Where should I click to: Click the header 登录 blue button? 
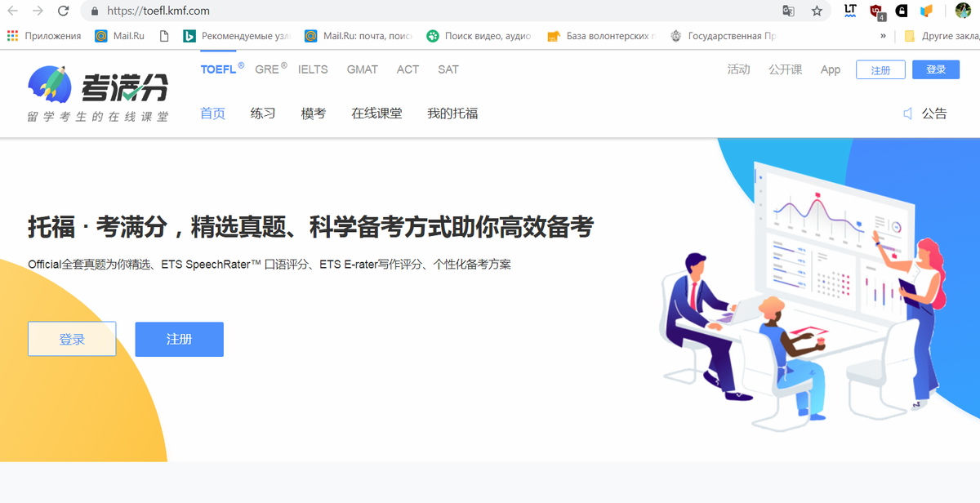(x=936, y=69)
